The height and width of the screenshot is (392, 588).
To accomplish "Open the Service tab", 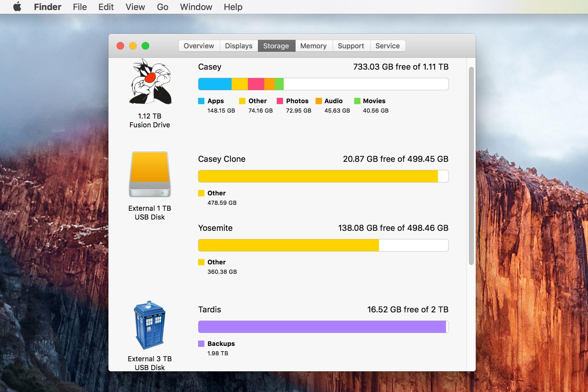I will point(388,46).
